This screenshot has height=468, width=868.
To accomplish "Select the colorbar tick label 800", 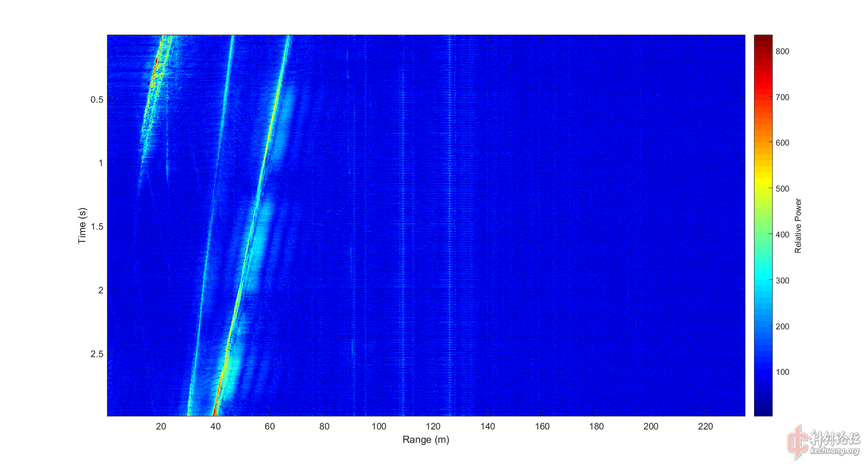I will [782, 52].
